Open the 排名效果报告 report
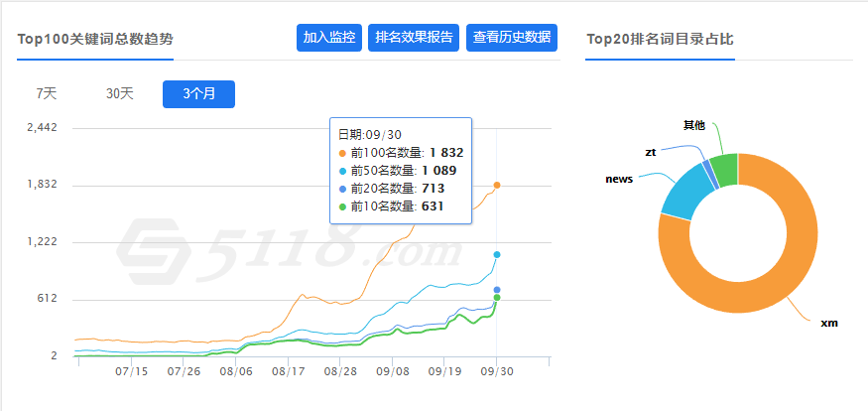868x411 pixels. 413,38
